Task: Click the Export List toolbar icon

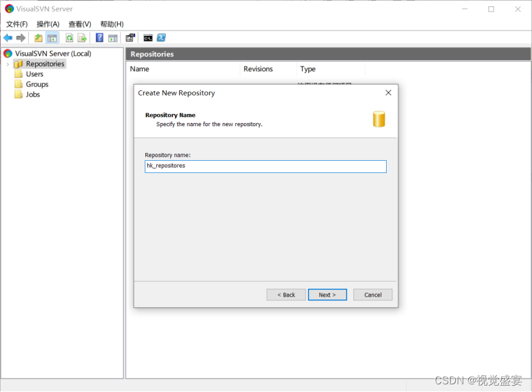Action: (x=82, y=38)
